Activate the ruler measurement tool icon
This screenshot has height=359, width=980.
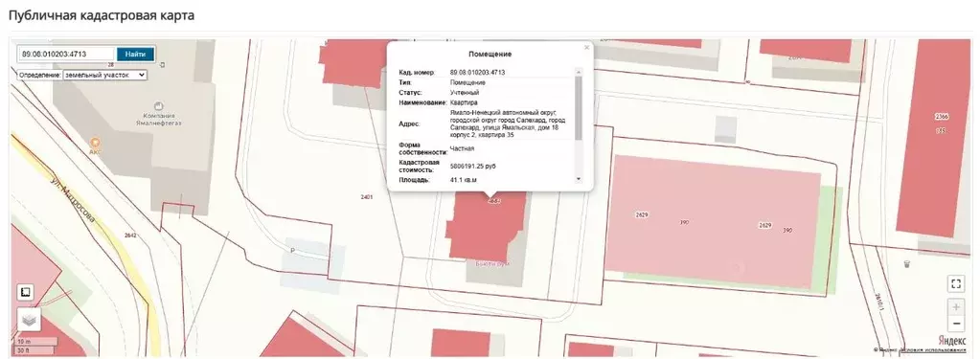[26, 292]
